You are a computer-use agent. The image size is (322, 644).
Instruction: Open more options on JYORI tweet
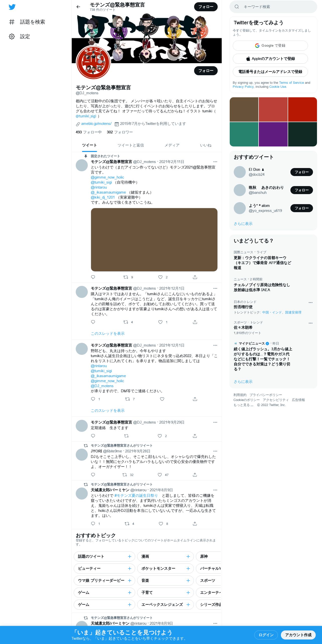pos(215,451)
